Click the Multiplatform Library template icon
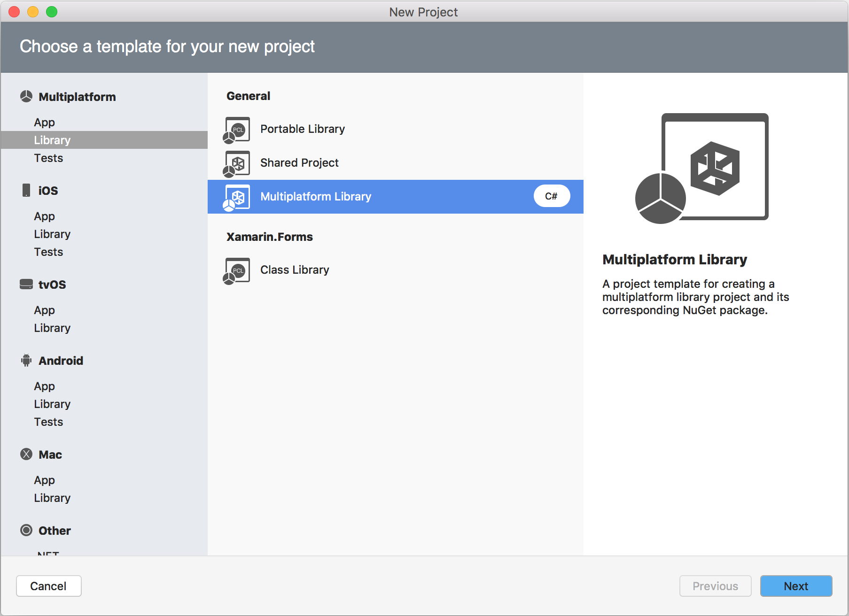849x616 pixels. pos(237,198)
